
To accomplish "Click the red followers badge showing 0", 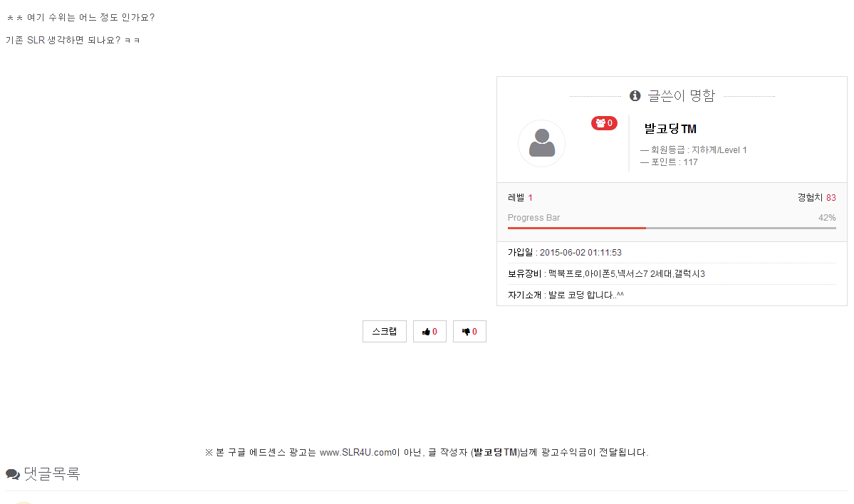I will pyautogui.click(x=604, y=123).
